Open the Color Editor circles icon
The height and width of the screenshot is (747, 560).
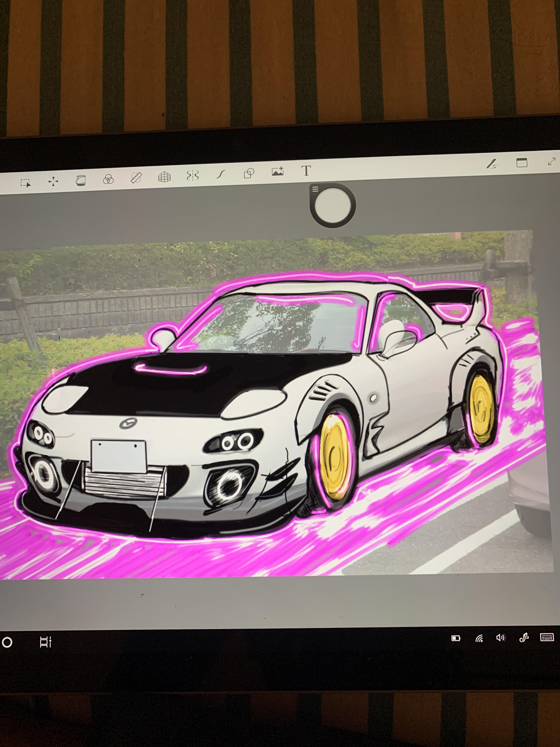click(x=108, y=179)
